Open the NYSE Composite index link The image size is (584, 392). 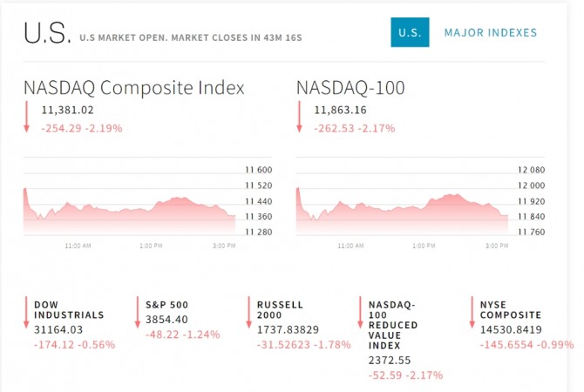click(x=511, y=310)
